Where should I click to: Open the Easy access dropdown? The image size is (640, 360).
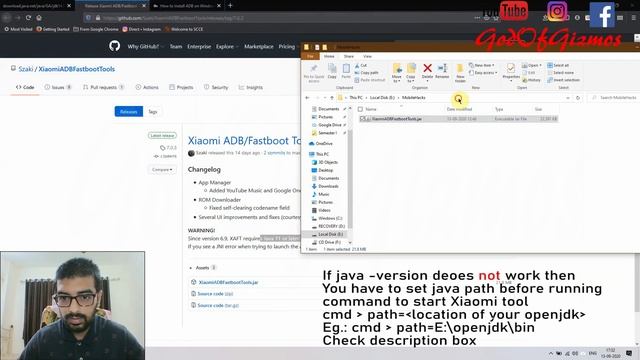483,73
